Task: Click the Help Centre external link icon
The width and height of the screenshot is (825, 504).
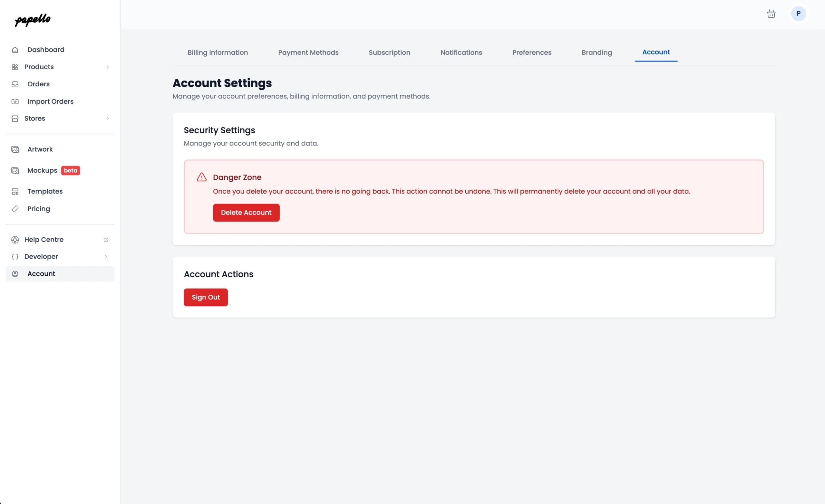Action: tap(106, 240)
